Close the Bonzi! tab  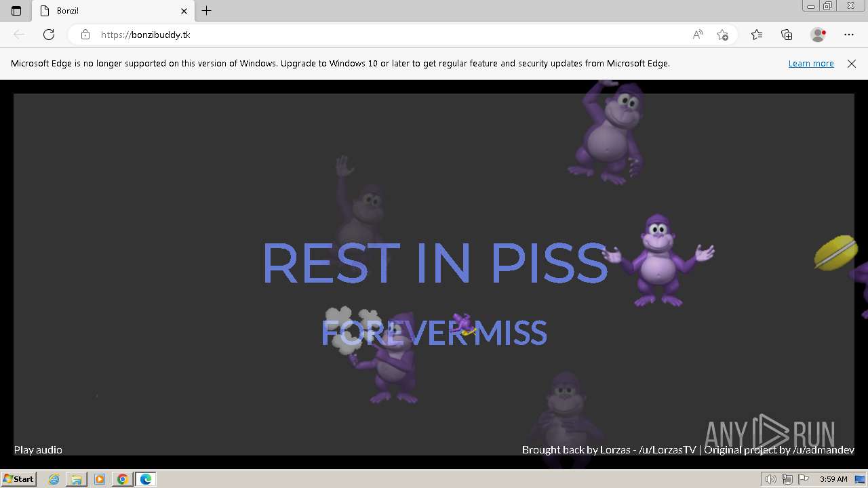(x=184, y=11)
